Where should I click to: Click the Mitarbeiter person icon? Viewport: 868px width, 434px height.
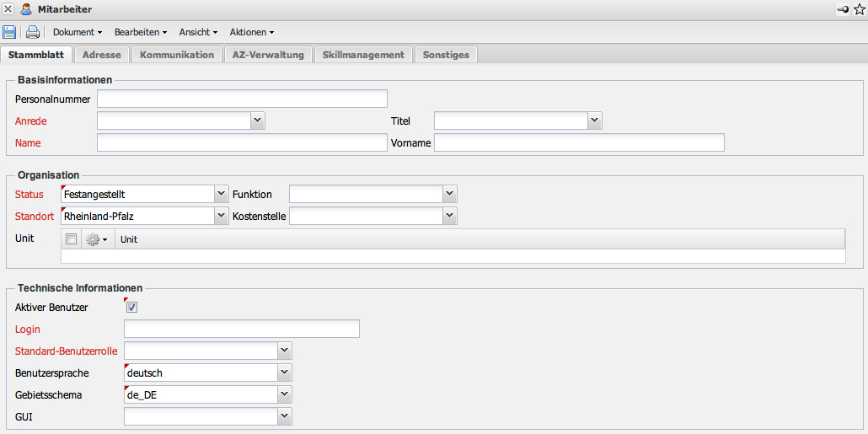pyautogui.click(x=26, y=9)
